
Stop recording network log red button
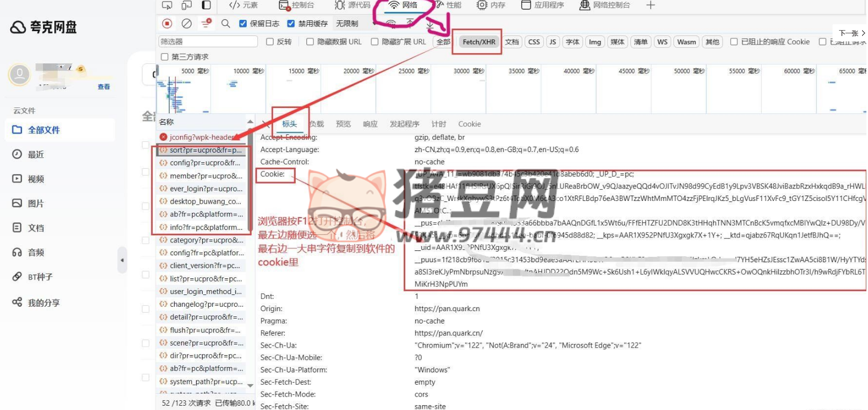coord(167,23)
